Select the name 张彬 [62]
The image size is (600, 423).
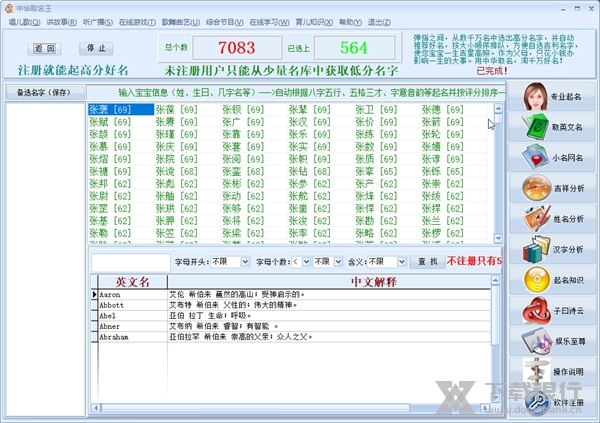point(243,184)
